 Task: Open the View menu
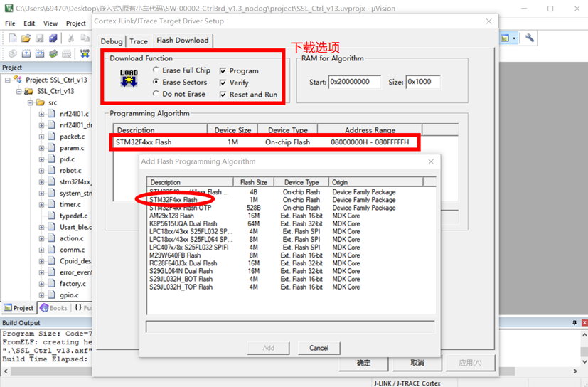50,23
